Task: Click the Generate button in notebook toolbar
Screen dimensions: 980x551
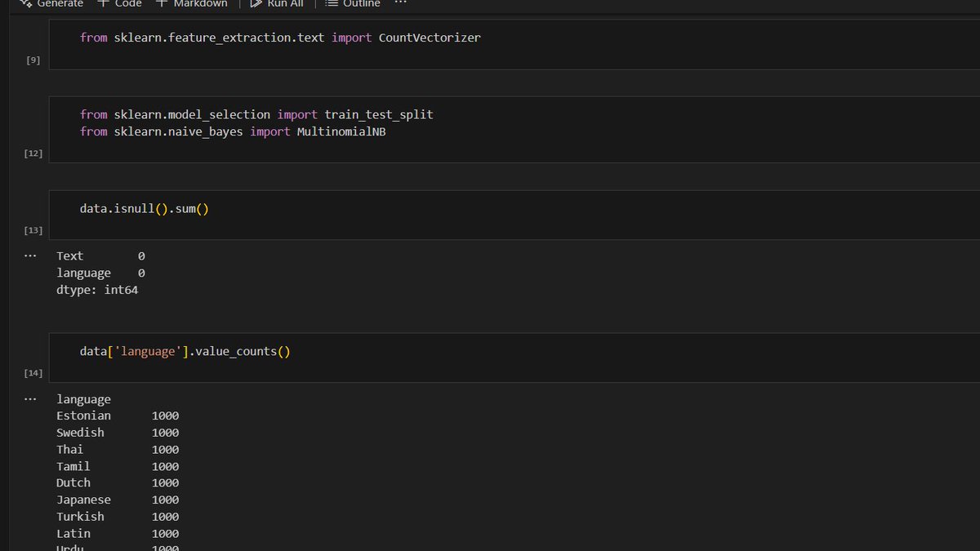Action: pos(51,3)
